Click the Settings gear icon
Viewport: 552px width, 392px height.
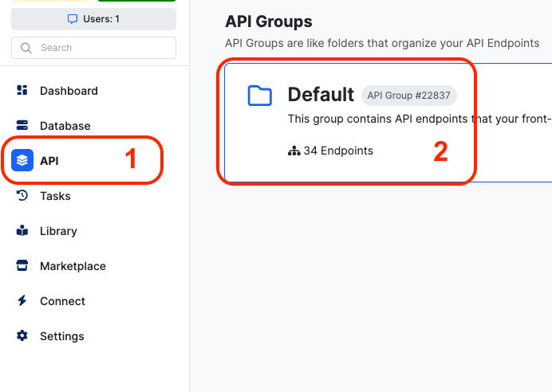coord(22,336)
